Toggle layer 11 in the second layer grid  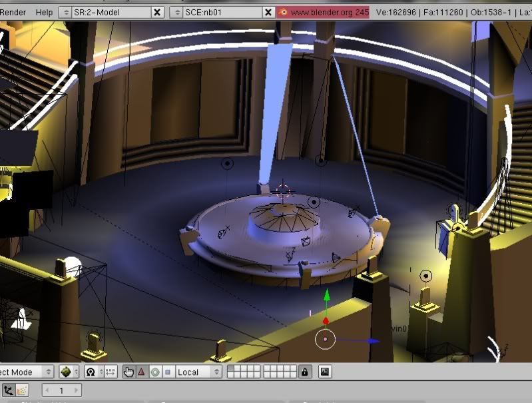(231, 375)
